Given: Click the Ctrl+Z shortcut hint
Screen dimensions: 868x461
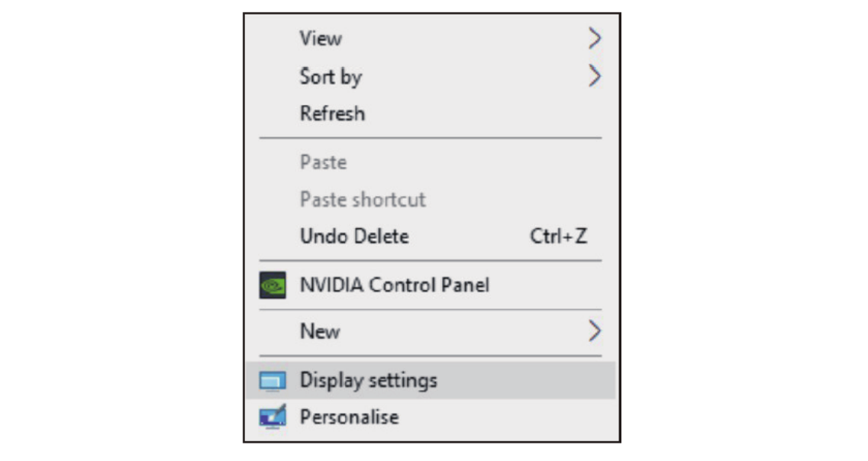Looking at the screenshot, I should coord(559,237).
